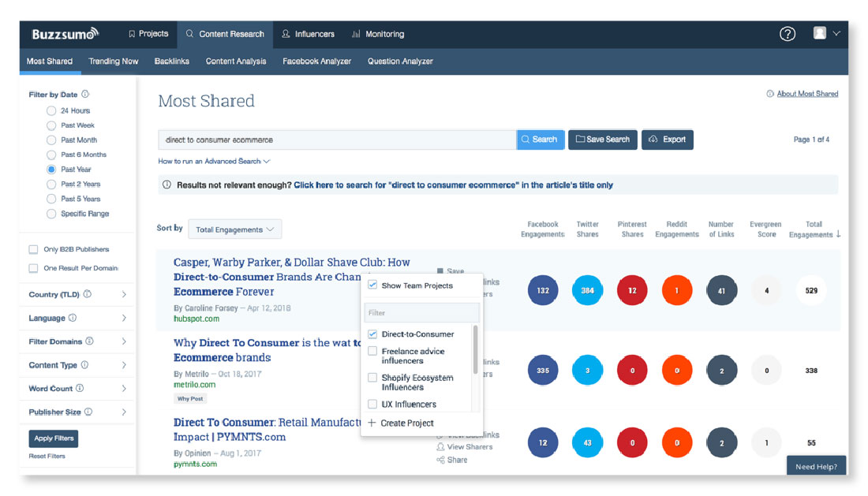Select the 24 Hours date filter
Image resolution: width=868 pixels, height=496 pixels.
tap(51, 110)
